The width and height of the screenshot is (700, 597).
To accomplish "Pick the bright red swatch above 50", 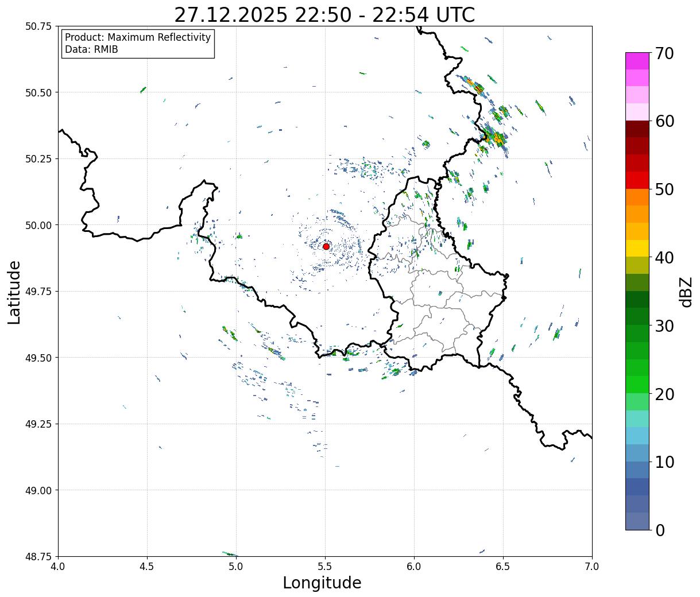I will tap(637, 180).
